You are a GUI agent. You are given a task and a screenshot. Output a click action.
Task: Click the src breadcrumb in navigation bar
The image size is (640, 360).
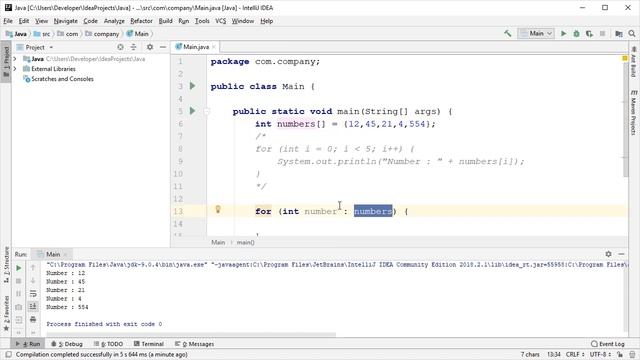(x=42, y=34)
